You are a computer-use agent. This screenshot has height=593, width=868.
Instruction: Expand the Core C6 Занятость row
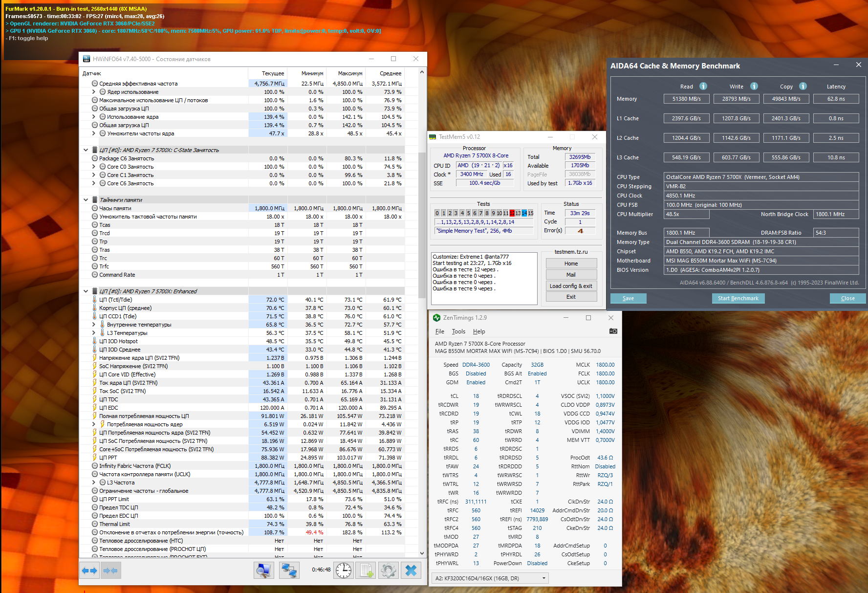coord(93,183)
